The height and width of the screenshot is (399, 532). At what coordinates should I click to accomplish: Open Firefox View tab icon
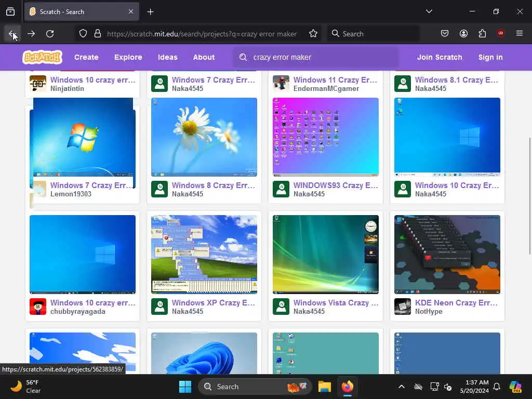pyautogui.click(x=10, y=12)
